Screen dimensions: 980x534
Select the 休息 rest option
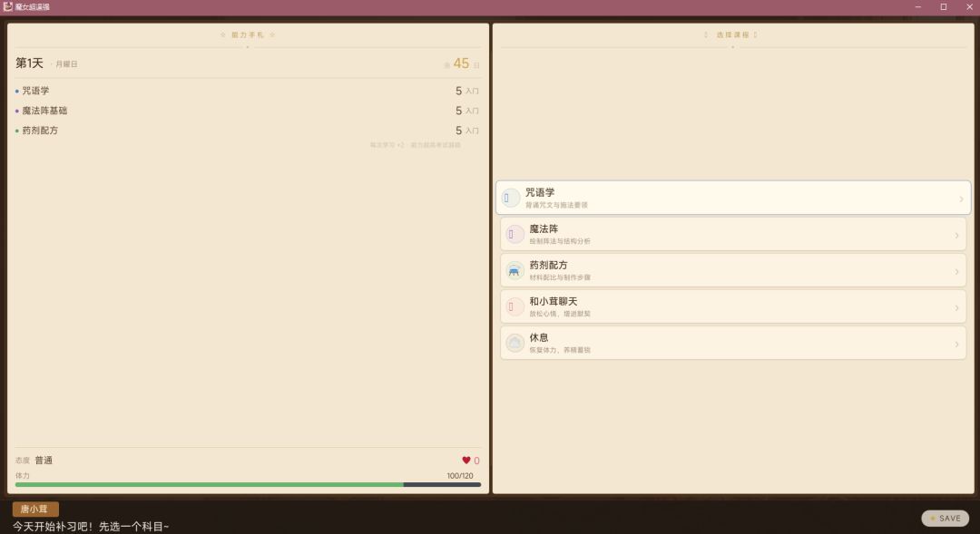(x=733, y=343)
